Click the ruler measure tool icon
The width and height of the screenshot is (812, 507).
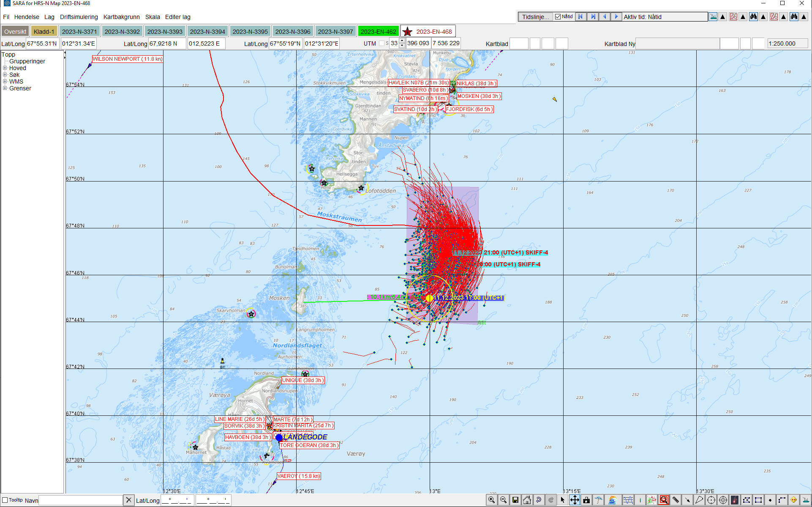(x=676, y=500)
